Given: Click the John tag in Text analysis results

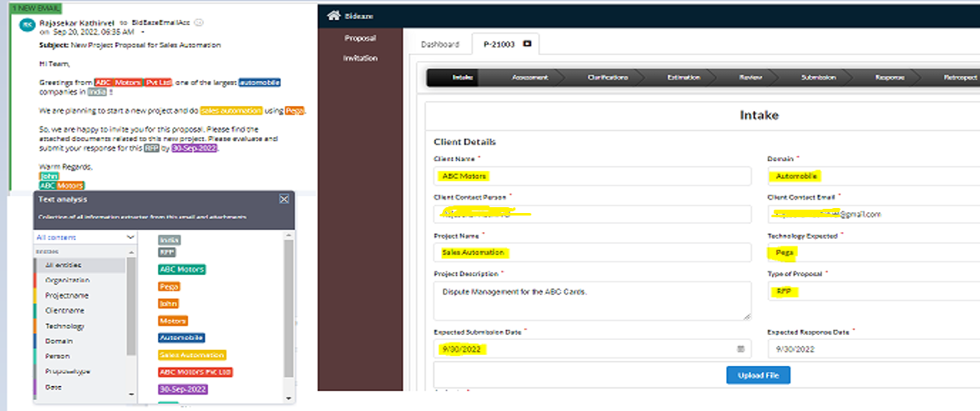Looking at the screenshot, I should [x=168, y=303].
